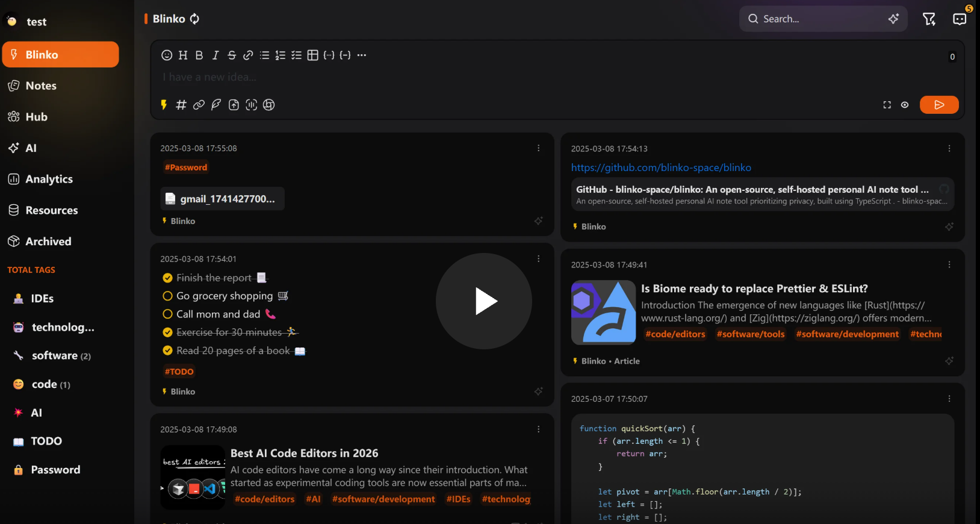Uncheck 'Exercise for 30 minutes' task
Image resolution: width=980 pixels, height=524 pixels.
pos(167,332)
